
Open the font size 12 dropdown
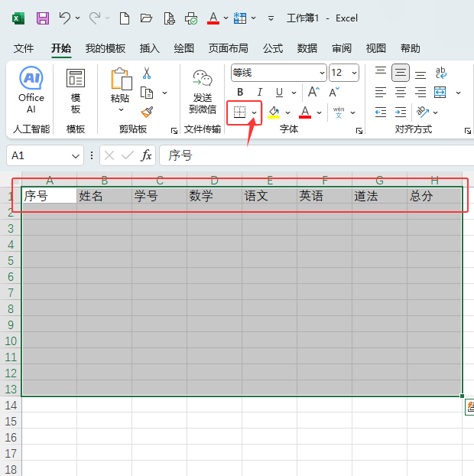[354, 73]
